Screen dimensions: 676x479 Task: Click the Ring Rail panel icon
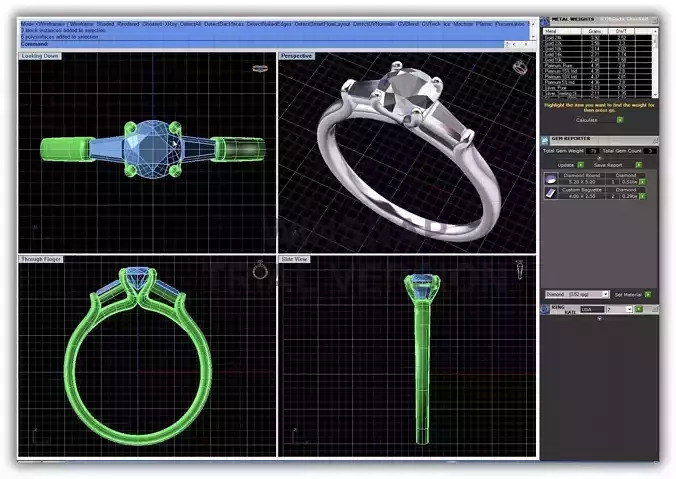coord(545,309)
